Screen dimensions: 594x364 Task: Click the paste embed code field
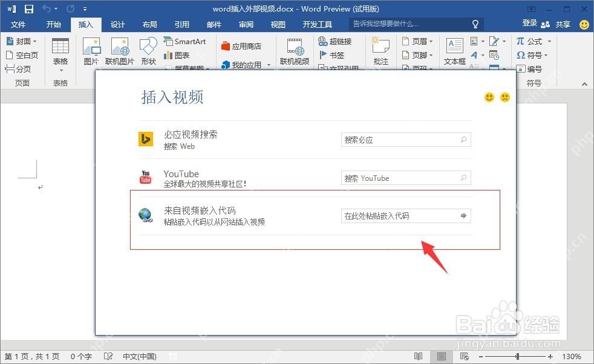tap(406, 215)
